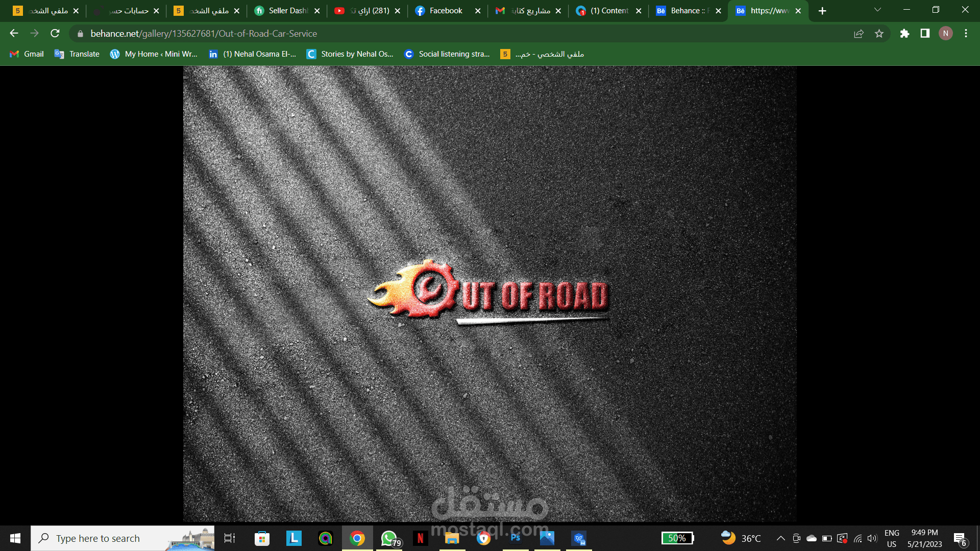Open the Word document app on taskbar
The height and width of the screenshot is (551, 980).
(579, 538)
